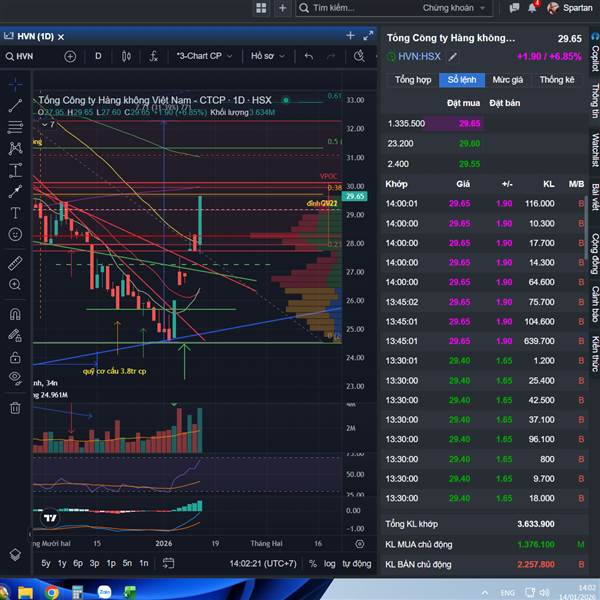Toggle magnet mode on chart
600x600 pixels.
[x=15, y=314]
